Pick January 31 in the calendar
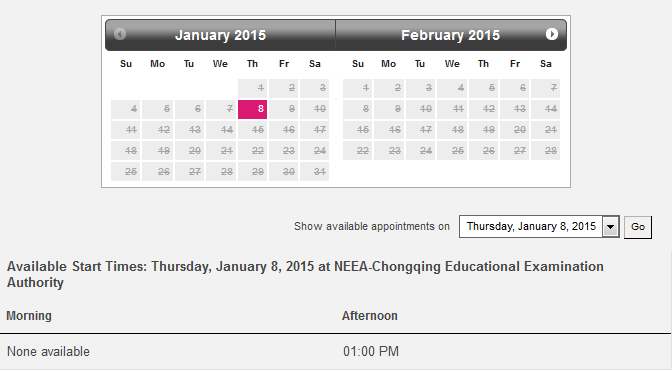Screen dimensions: 672x371 coord(315,172)
